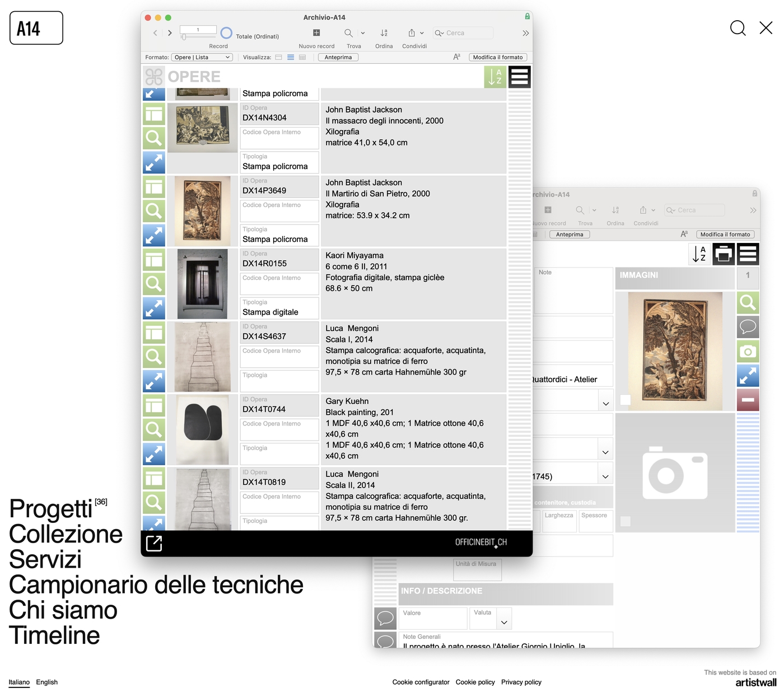Click green magnifier icon for DX14P3649 row
This screenshot has height=697, width=784.
pyautogui.click(x=154, y=211)
